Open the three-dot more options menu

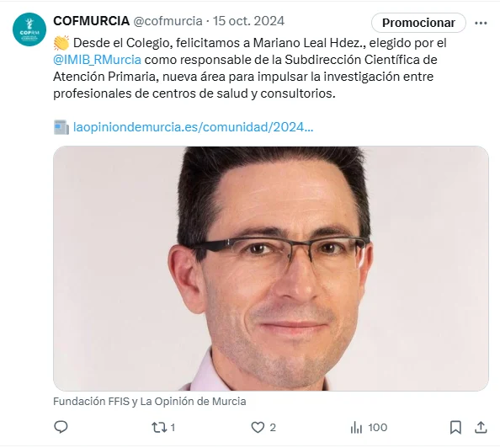(x=481, y=23)
